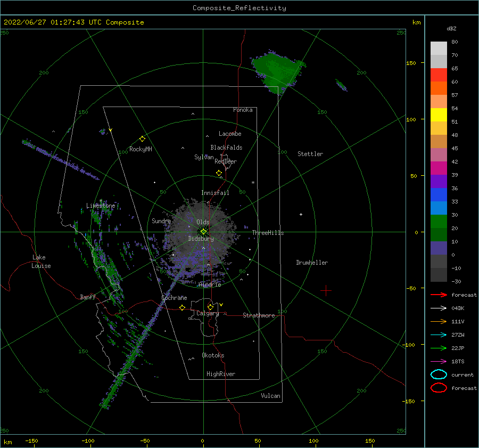This screenshot has height=448, width=479.
Task: Click the Banff label
Action: tap(88, 297)
